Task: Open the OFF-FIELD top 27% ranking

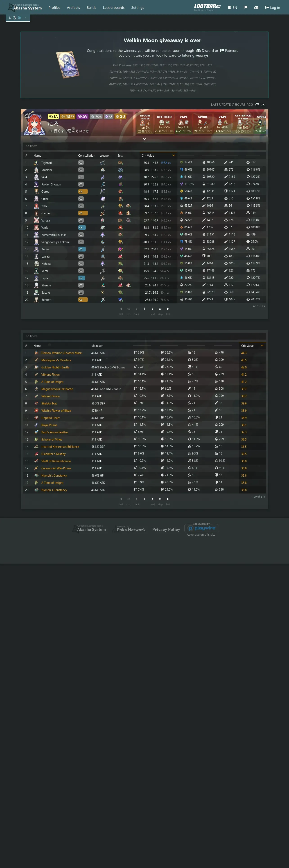Action: point(164,123)
